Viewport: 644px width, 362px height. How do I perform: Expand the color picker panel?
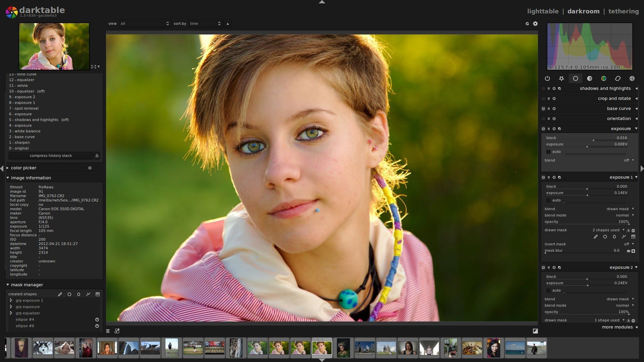pyautogui.click(x=8, y=168)
